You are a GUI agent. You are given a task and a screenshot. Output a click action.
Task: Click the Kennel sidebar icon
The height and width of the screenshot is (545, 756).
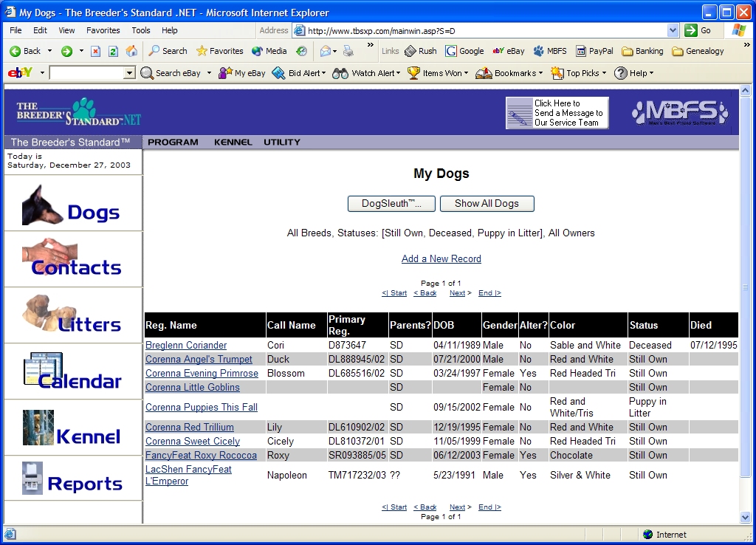(x=72, y=428)
